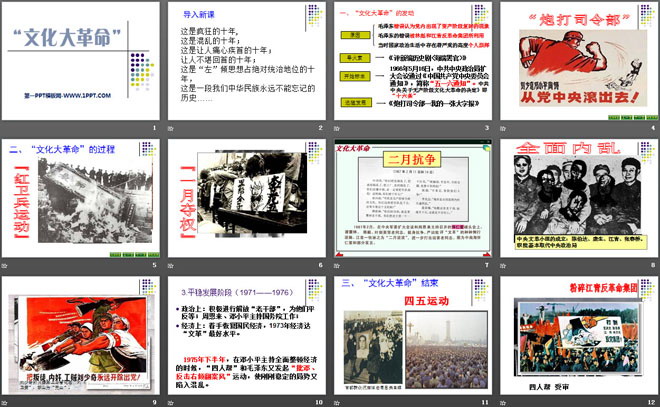The height and width of the screenshot is (407, 660).
Task: Click animation star icon under slide 3
Action: [x=337, y=128]
